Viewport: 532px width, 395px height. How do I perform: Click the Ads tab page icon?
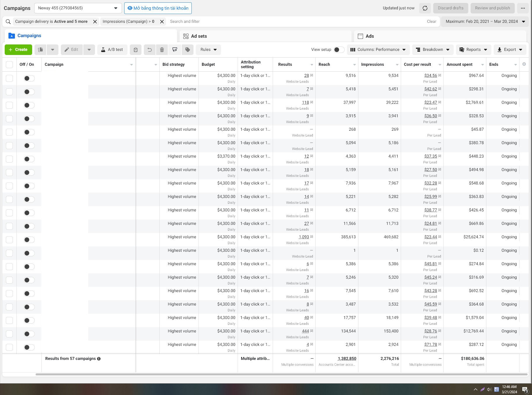pyautogui.click(x=360, y=36)
